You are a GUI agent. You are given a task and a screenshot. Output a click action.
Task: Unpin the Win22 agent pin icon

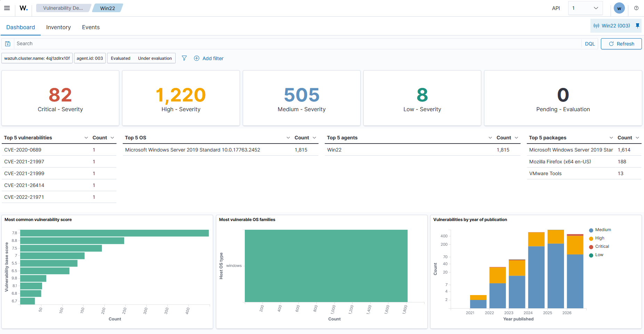tap(637, 26)
